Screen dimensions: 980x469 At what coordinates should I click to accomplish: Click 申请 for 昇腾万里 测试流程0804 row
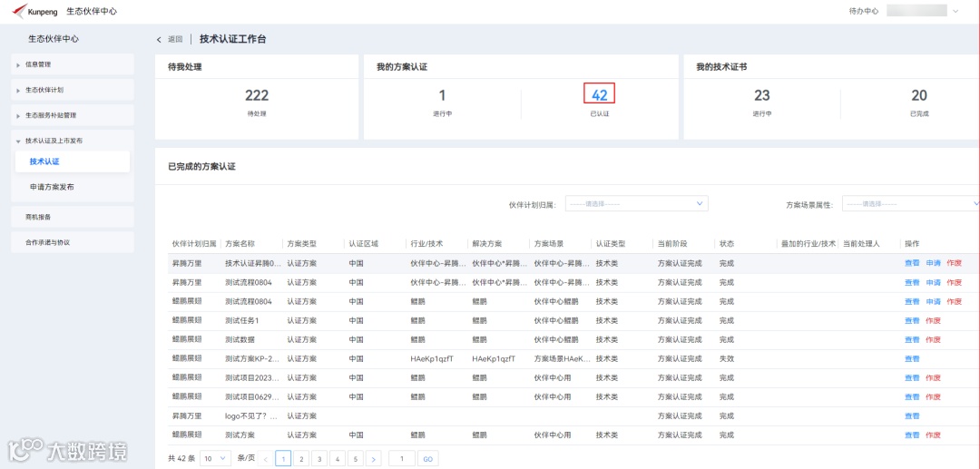tap(933, 283)
